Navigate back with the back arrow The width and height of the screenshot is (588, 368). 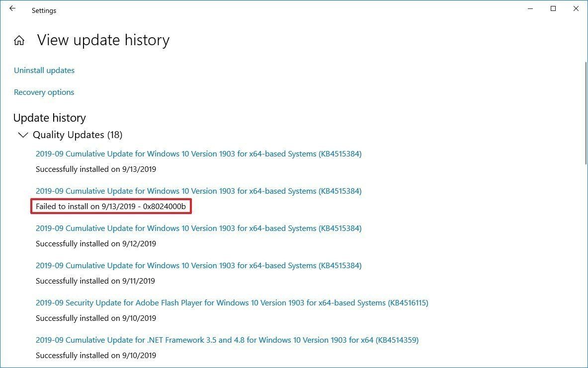pos(12,8)
